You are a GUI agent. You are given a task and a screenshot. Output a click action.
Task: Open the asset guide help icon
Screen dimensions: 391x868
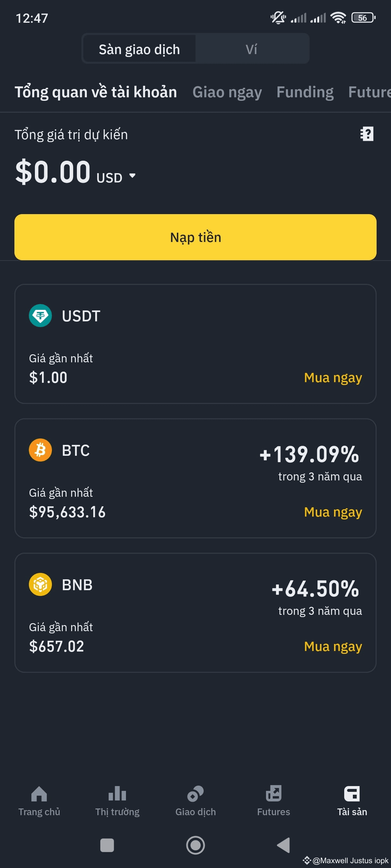[367, 134]
